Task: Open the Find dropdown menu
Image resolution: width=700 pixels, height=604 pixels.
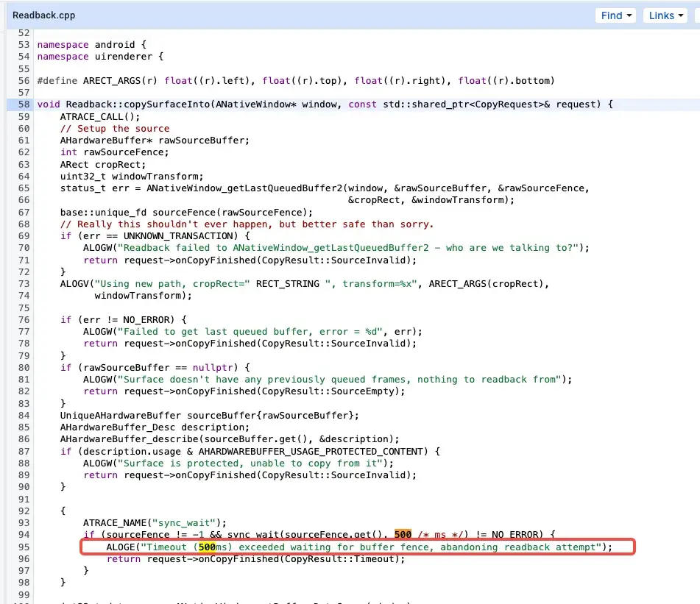Action: [x=615, y=15]
